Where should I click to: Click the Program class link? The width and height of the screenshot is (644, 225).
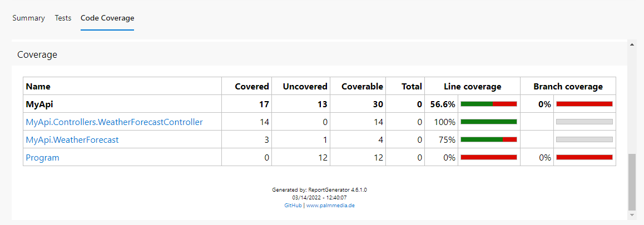[42, 158]
